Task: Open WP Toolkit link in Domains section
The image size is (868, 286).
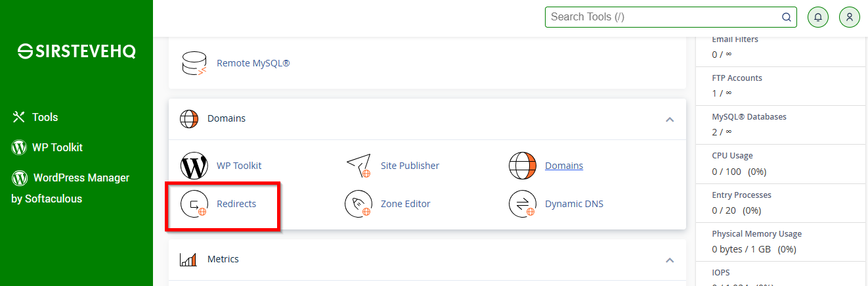Action: tap(239, 166)
